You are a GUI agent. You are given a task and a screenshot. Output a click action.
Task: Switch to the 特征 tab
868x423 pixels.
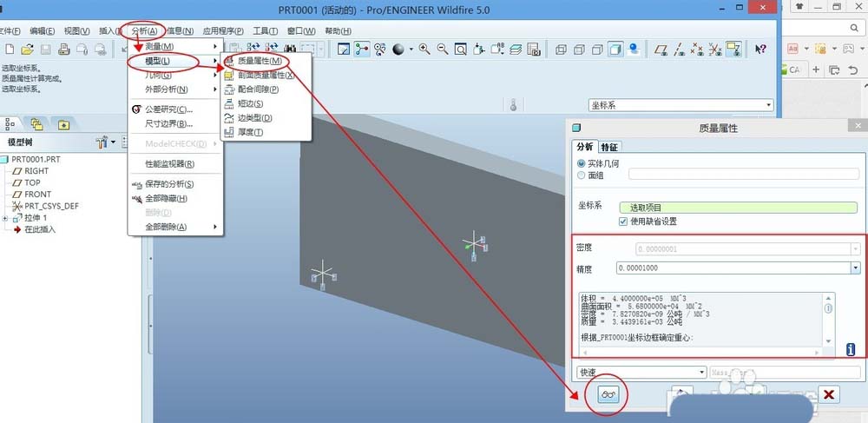[609, 147]
